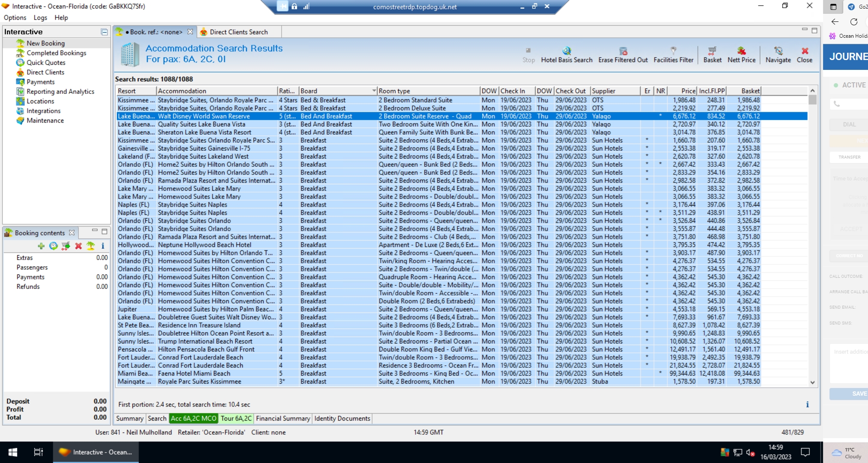Click the red X delete icon in Booking contents
Image resolution: width=868 pixels, height=463 pixels.
[78, 246]
